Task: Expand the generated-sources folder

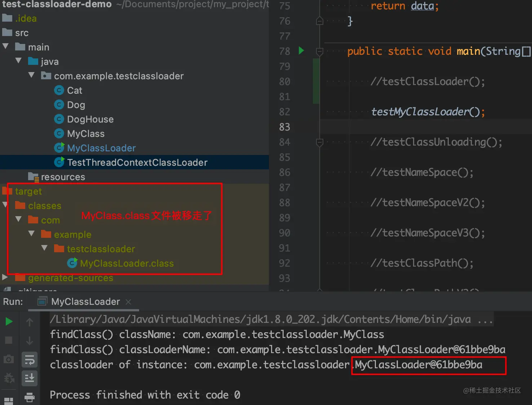Action: click(x=5, y=277)
